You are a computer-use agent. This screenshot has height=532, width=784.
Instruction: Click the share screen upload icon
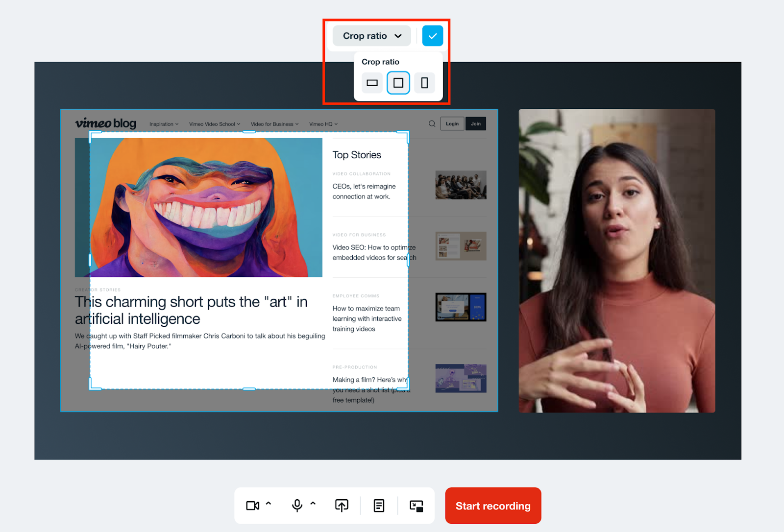(342, 506)
